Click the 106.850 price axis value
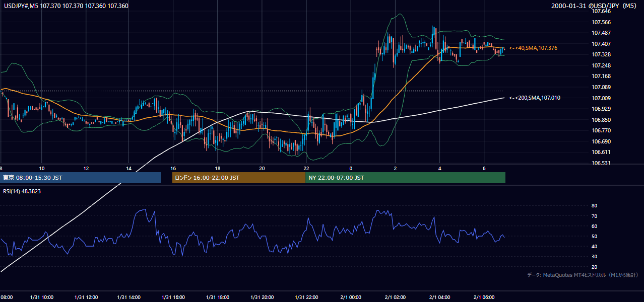The height and width of the screenshot is (302, 644). (601, 120)
